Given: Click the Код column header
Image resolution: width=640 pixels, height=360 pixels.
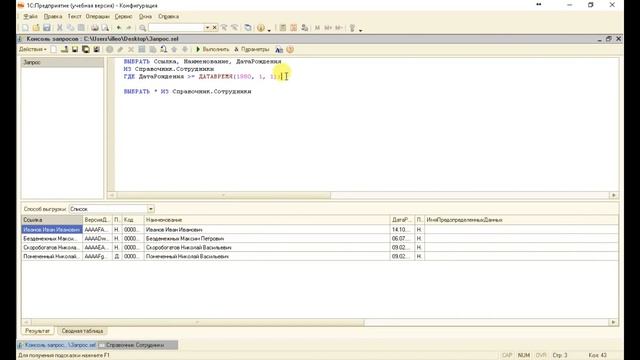Looking at the screenshot, I should (133, 220).
